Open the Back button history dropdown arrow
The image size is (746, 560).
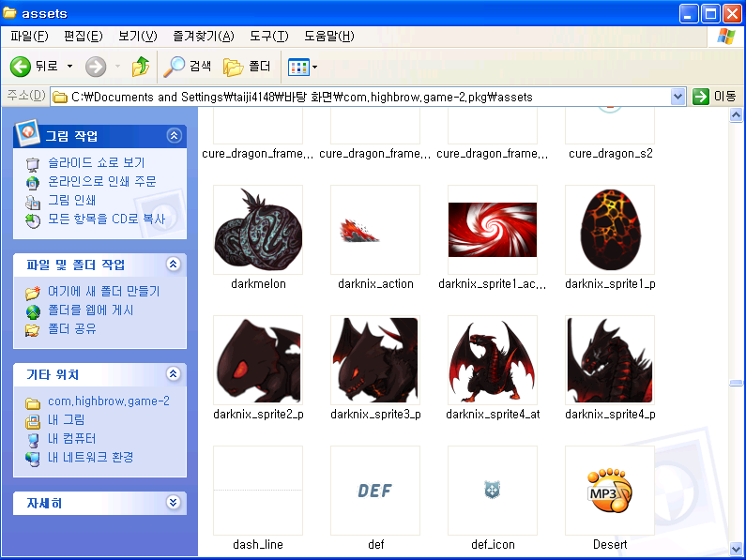pyautogui.click(x=70, y=67)
